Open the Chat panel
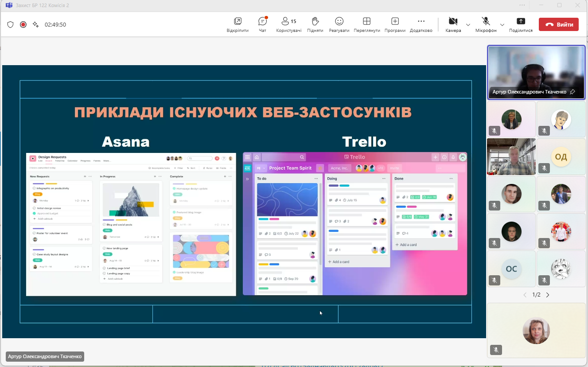The width and height of the screenshot is (588, 367). point(262,25)
